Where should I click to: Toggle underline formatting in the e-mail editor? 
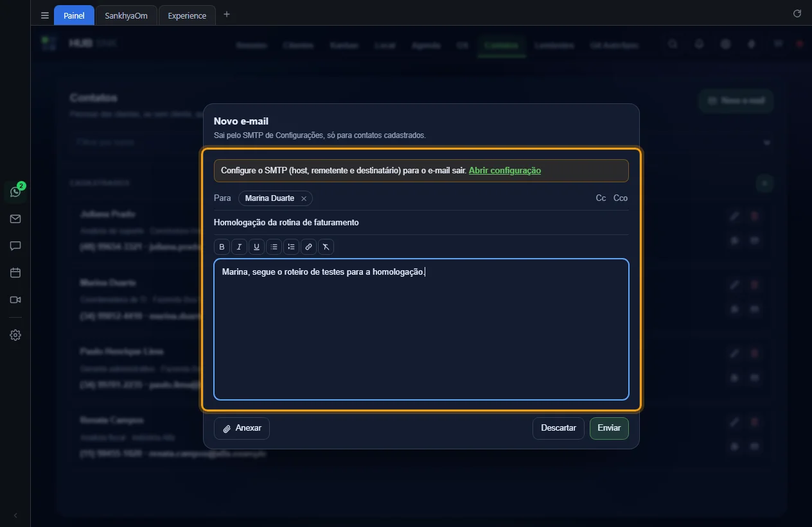pos(257,246)
